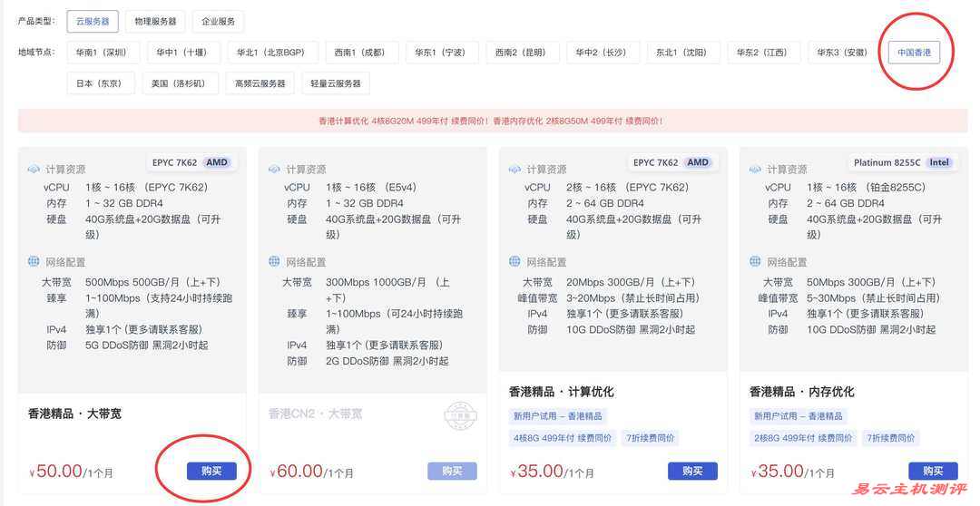Open the 企业服务 product type
The height and width of the screenshot is (506, 980).
point(218,21)
